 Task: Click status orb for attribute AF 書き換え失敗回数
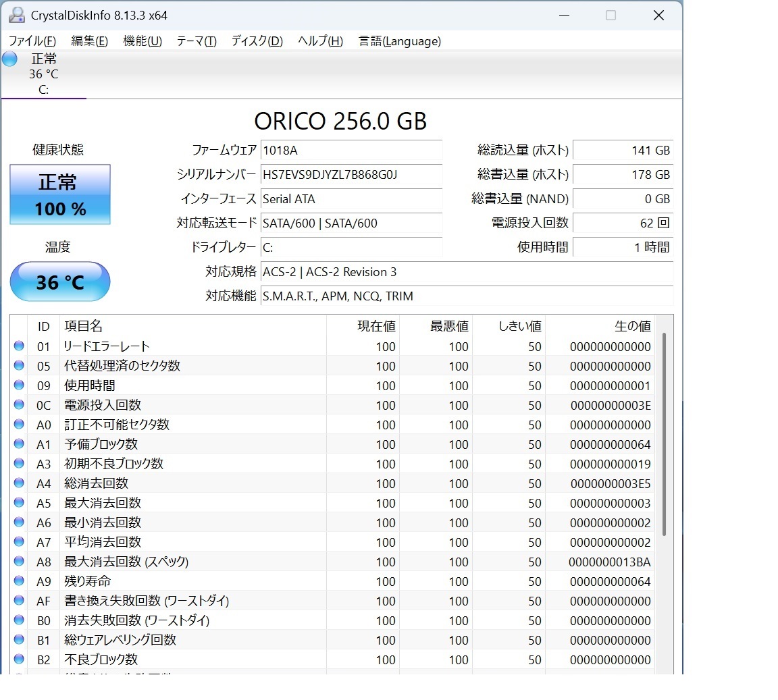coord(19,600)
